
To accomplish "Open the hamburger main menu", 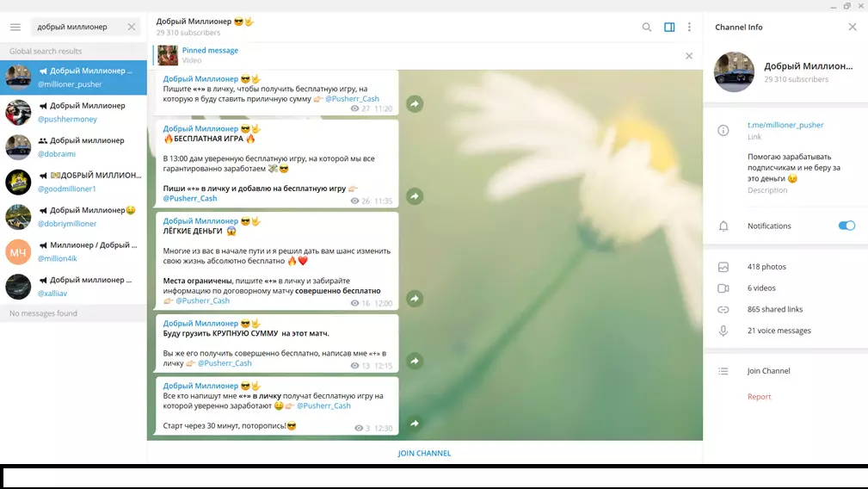I will 15,27.
